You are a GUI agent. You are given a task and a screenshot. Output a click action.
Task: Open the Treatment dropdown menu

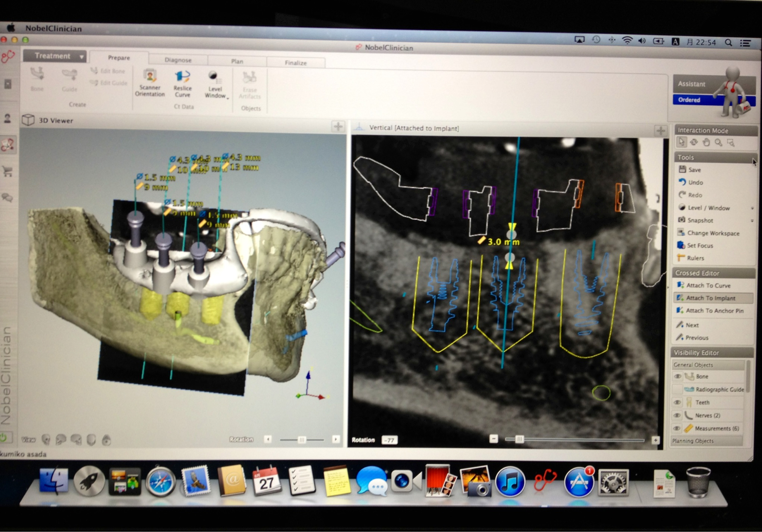(54, 56)
